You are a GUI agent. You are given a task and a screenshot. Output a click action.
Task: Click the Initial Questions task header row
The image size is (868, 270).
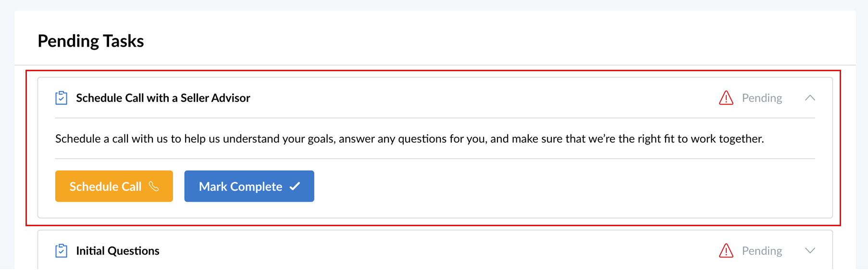click(x=435, y=250)
